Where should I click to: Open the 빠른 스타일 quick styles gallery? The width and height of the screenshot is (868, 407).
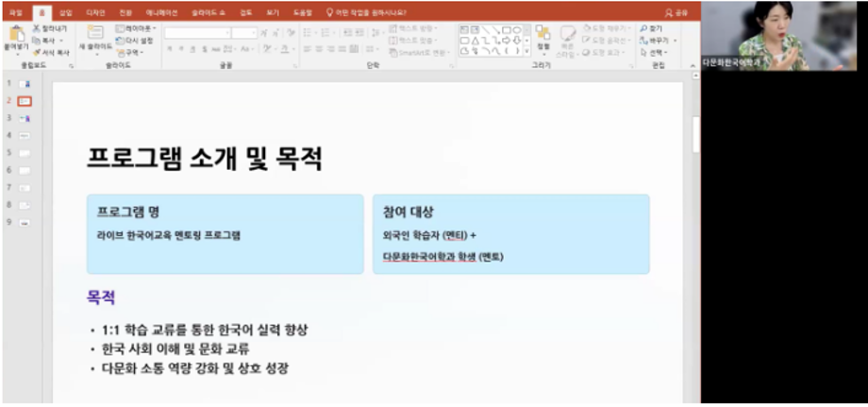568,41
